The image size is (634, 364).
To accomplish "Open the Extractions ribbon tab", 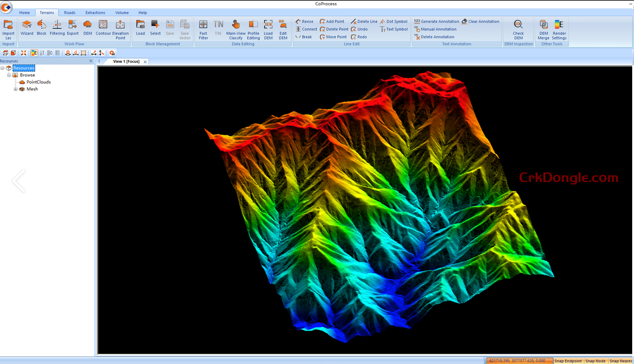I will 95,12.
